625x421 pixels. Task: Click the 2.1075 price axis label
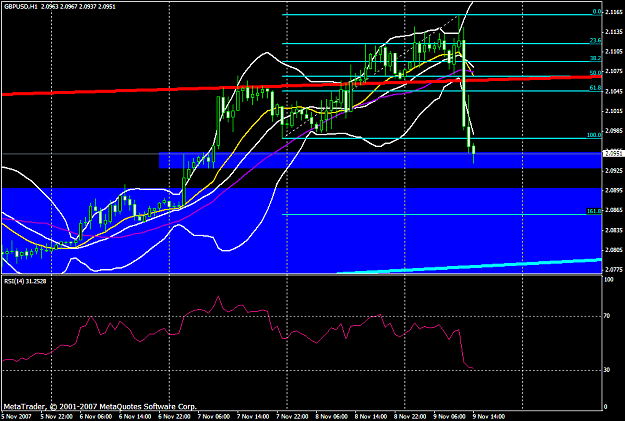[613, 72]
